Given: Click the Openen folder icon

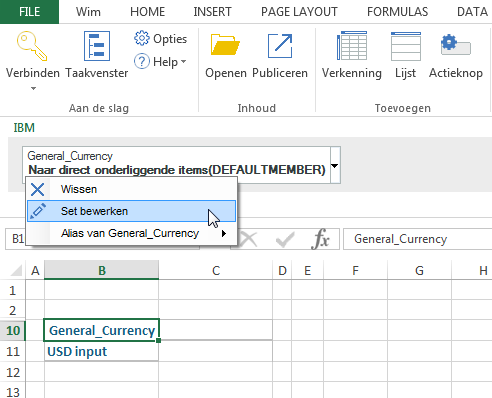Looking at the screenshot, I should (x=225, y=44).
